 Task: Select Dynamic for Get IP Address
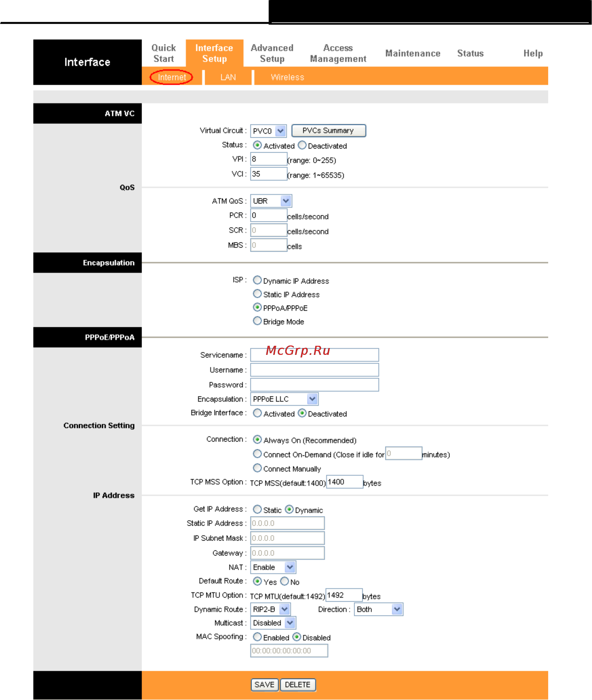[289, 509]
